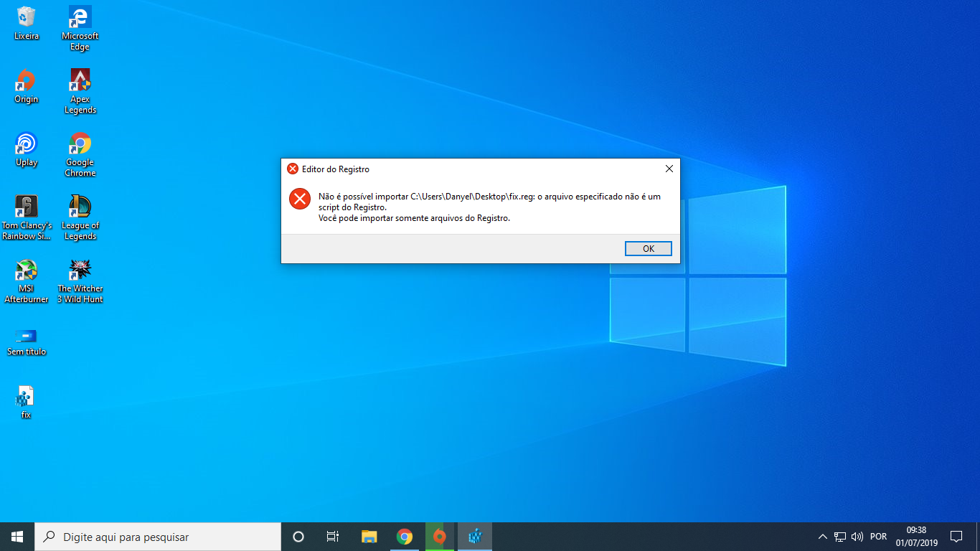Image resolution: width=980 pixels, height=551 pixels.
Task: Select the Sem título desktop file
Action: [27, 341]
